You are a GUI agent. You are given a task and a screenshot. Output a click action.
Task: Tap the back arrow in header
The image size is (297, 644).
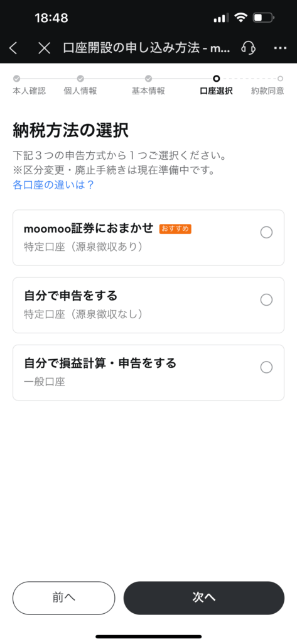(13, 48)
